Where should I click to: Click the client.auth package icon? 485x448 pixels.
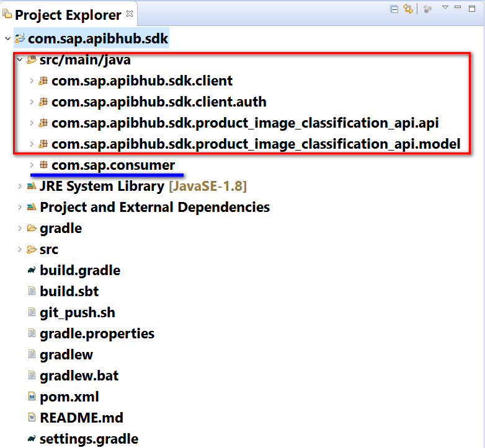[43, 102]
